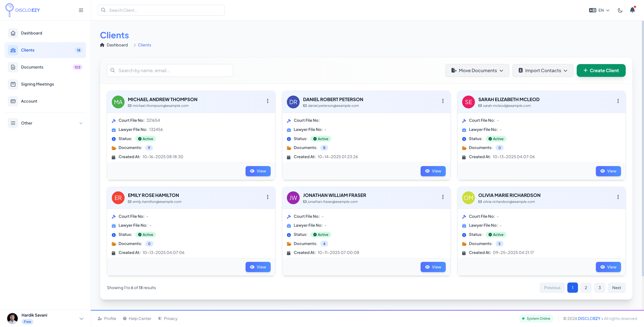Click the Create Client button

coord(601,70)
